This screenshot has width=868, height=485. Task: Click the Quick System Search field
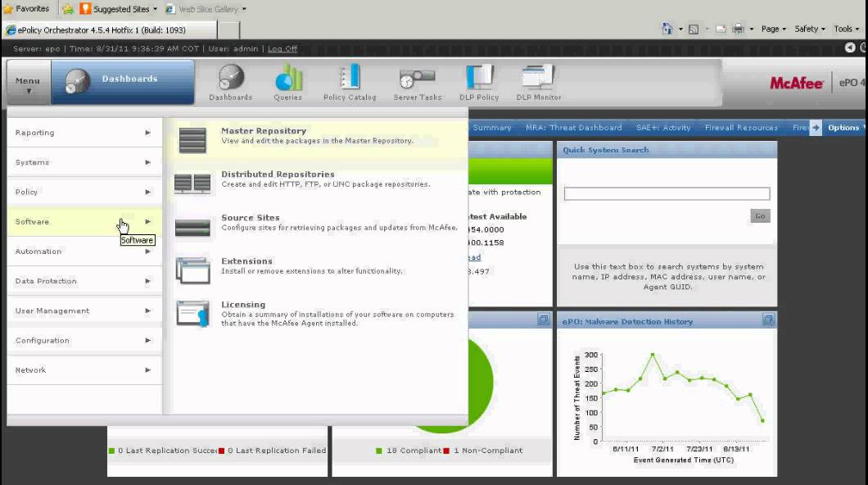click(667, 193)
